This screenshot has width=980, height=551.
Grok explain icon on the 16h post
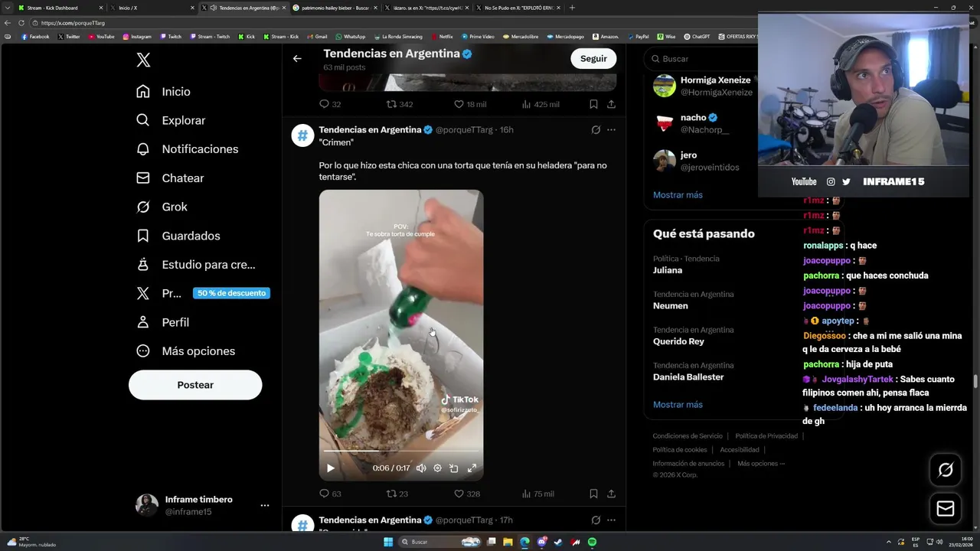pyautogui.click(x=596, y=130)
